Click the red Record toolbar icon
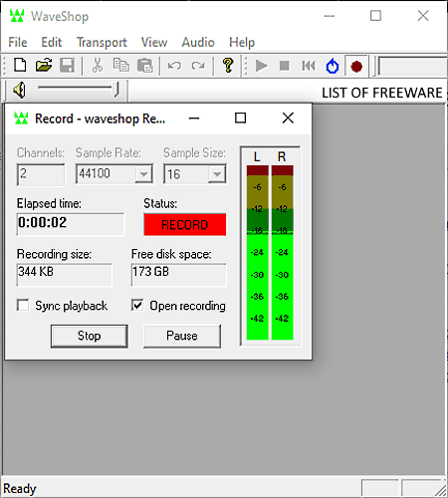 [356, 67]
